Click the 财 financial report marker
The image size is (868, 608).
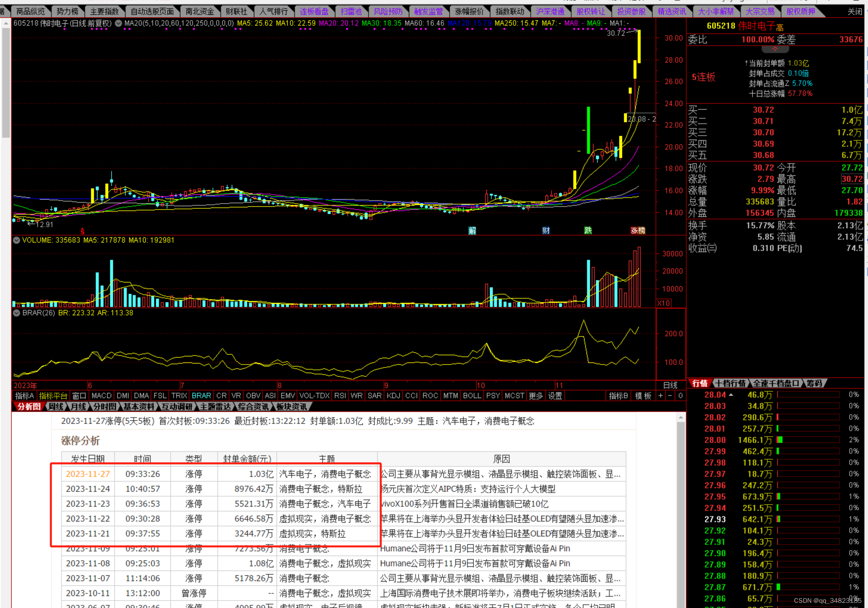pos(546,230)
